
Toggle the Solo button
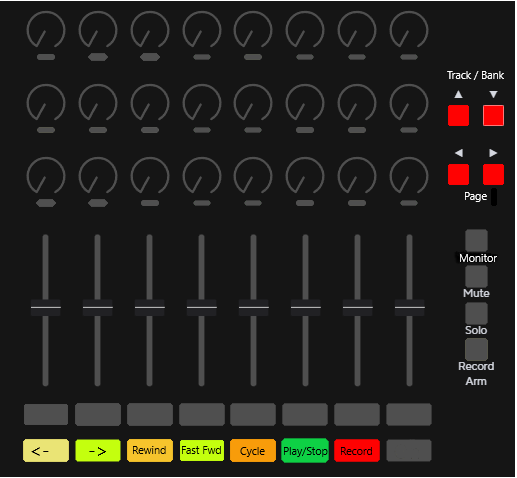[476, 313]
